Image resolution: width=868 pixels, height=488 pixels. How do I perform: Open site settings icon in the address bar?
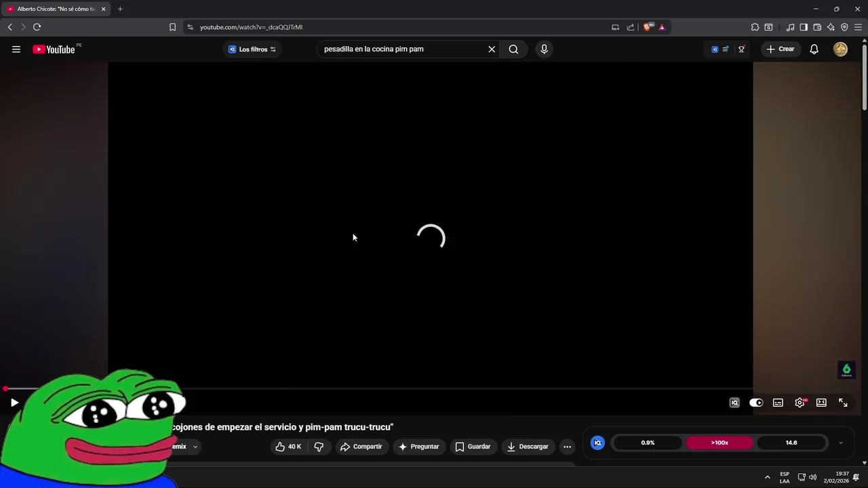(190, 27)
